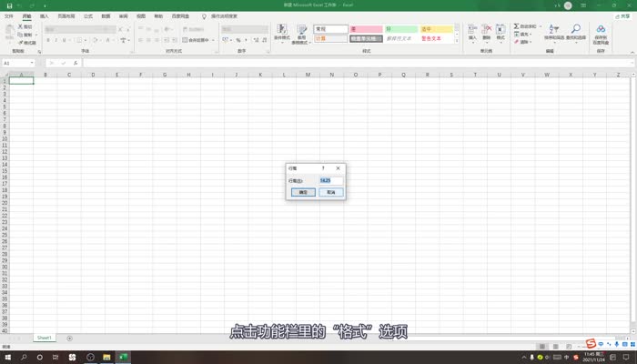Switch to the View (视图) tab
Viewport: 637px width, 364px height.
pos(141,16)
